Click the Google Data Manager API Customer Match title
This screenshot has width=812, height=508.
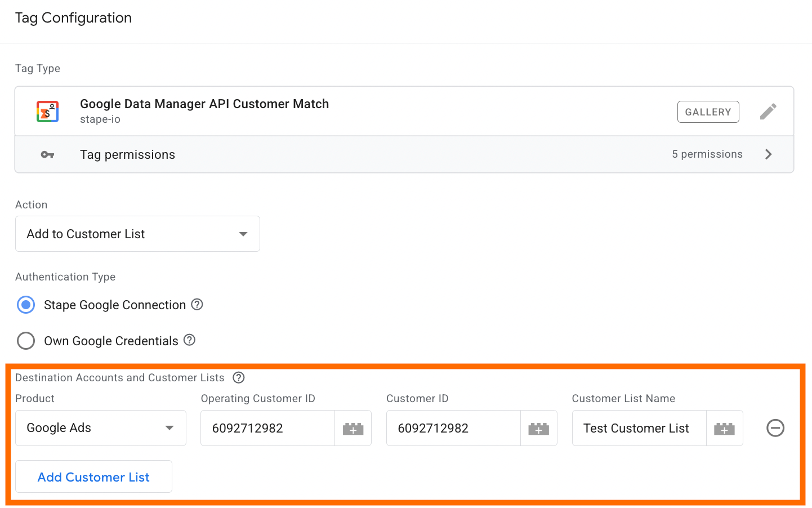[204, 104]
